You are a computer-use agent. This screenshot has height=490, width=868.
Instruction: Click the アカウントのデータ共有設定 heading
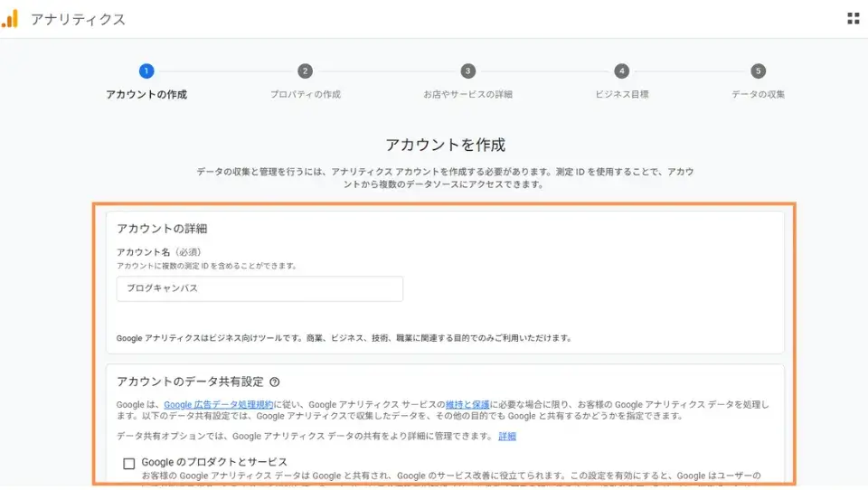[190, 382]
